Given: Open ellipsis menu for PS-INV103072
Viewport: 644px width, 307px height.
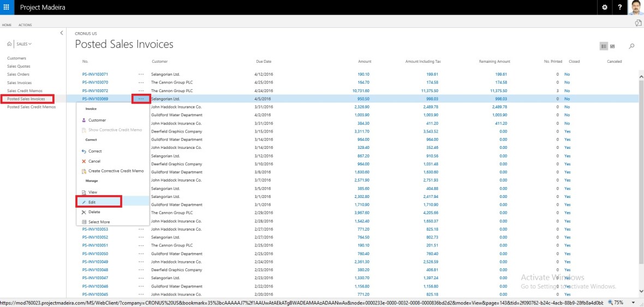Looking at the screenshot, I should (x=141, y=91).
